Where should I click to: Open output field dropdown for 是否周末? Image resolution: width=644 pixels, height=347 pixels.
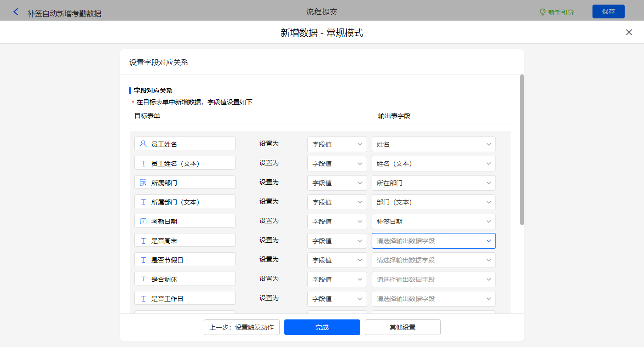[x=433, y=241]
